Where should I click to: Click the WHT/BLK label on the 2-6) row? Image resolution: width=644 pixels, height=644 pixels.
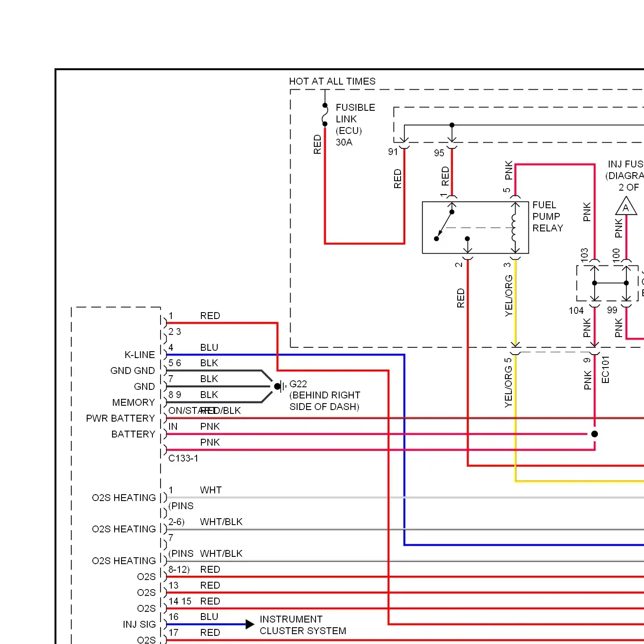point(221,522)
